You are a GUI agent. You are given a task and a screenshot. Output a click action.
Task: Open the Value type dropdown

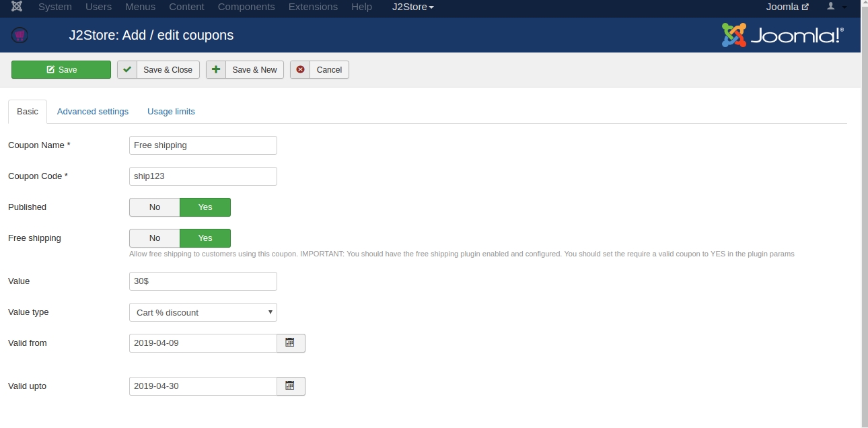tap(203, 312)
